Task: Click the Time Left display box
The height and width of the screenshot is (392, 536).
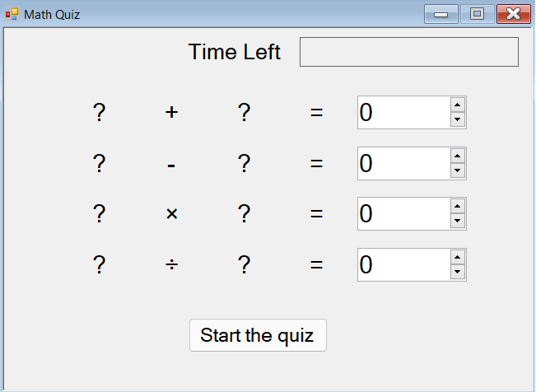Action: pos(408,52)
